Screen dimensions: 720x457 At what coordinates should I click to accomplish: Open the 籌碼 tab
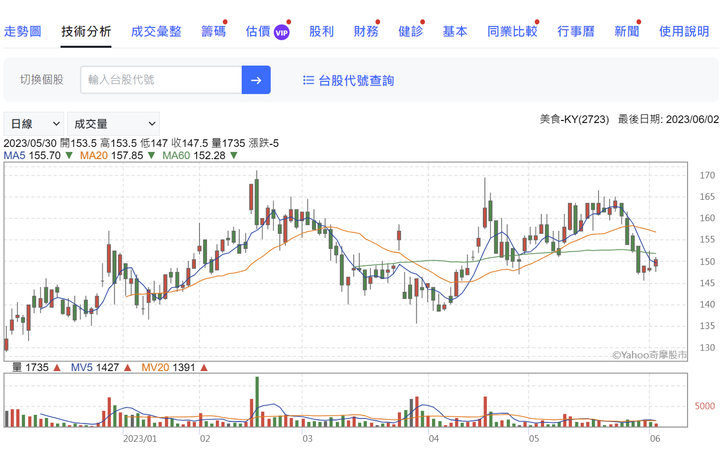click(x=214, y=31)
